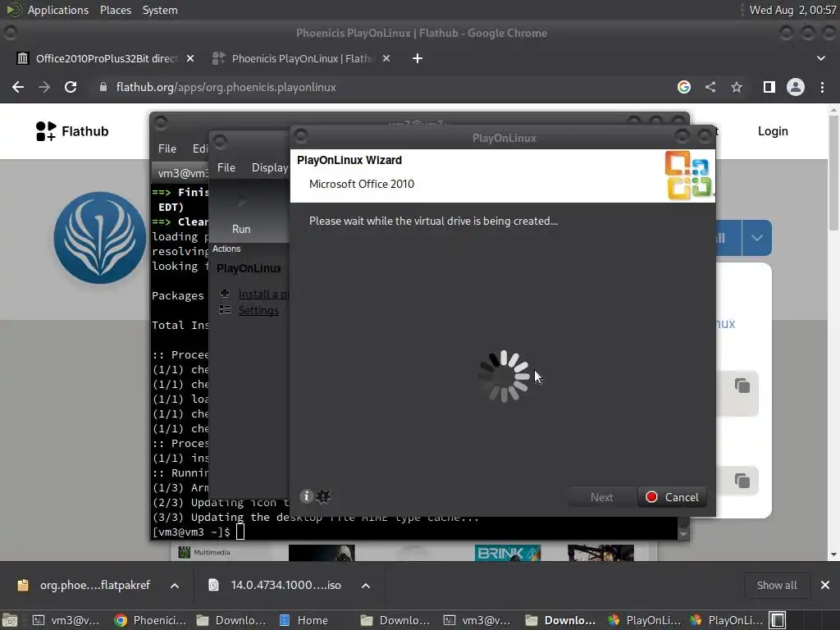Click Flathub logo in page header

click(x=72, y=130)
